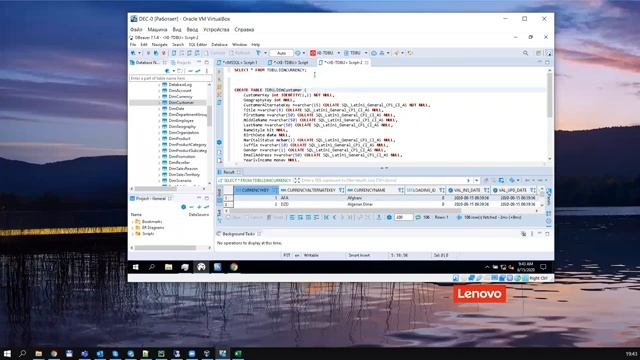Open the Машина VirtualBox menu

point(157,29)
